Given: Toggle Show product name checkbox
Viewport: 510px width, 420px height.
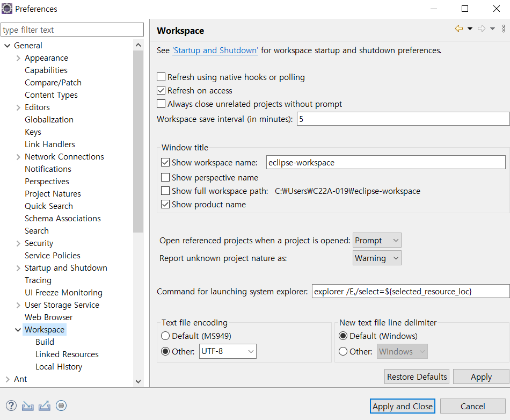Looking at the screenshot, I should 165,204.
